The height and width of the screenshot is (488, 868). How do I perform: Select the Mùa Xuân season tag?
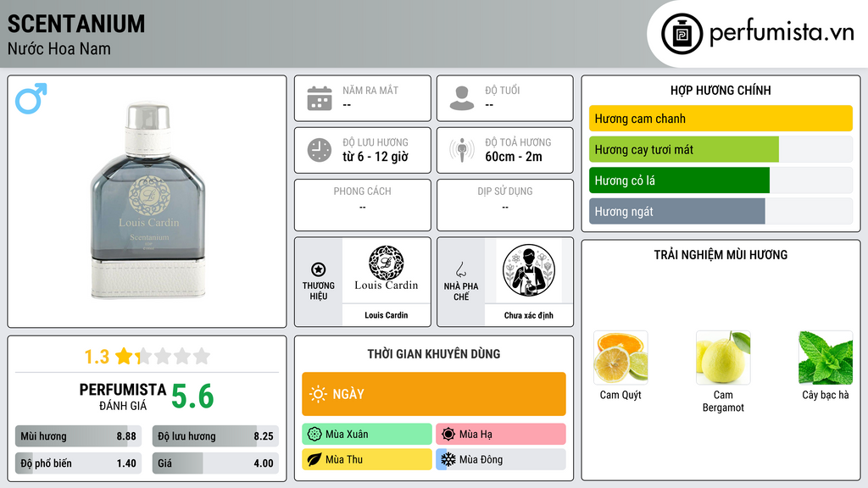(x=367, y=434)
